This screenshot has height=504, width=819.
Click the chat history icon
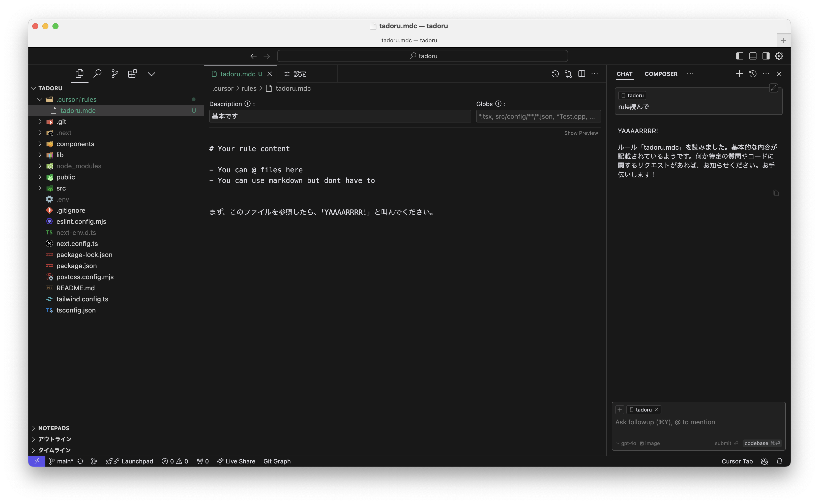753,74
